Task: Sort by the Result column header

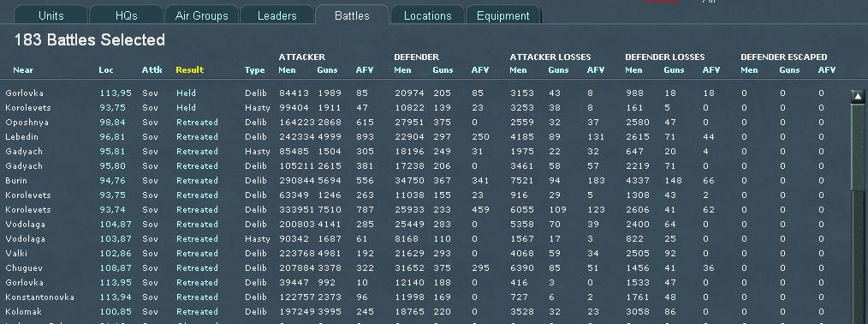Action: click(x=190, y=69)
